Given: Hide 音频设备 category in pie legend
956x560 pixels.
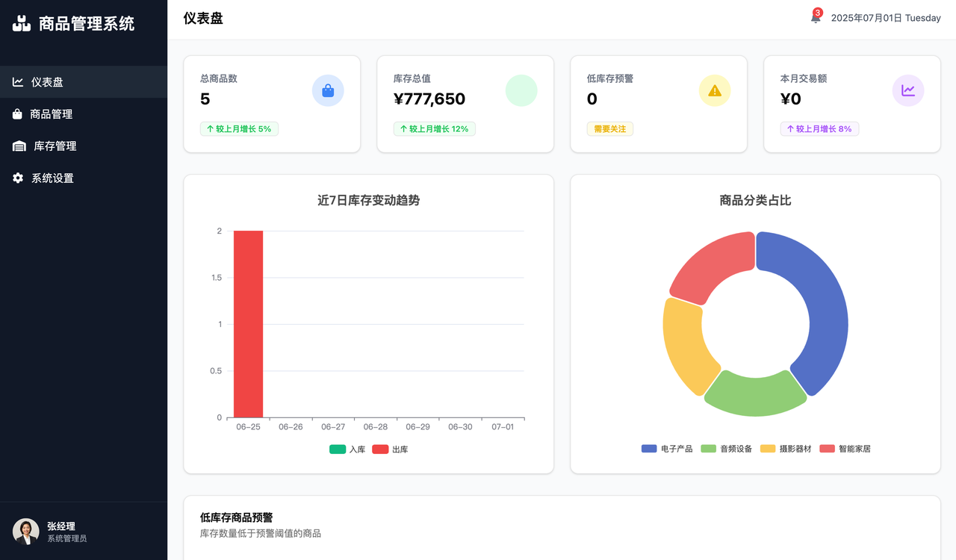Looking at the screenshot, I should (726, 449).
